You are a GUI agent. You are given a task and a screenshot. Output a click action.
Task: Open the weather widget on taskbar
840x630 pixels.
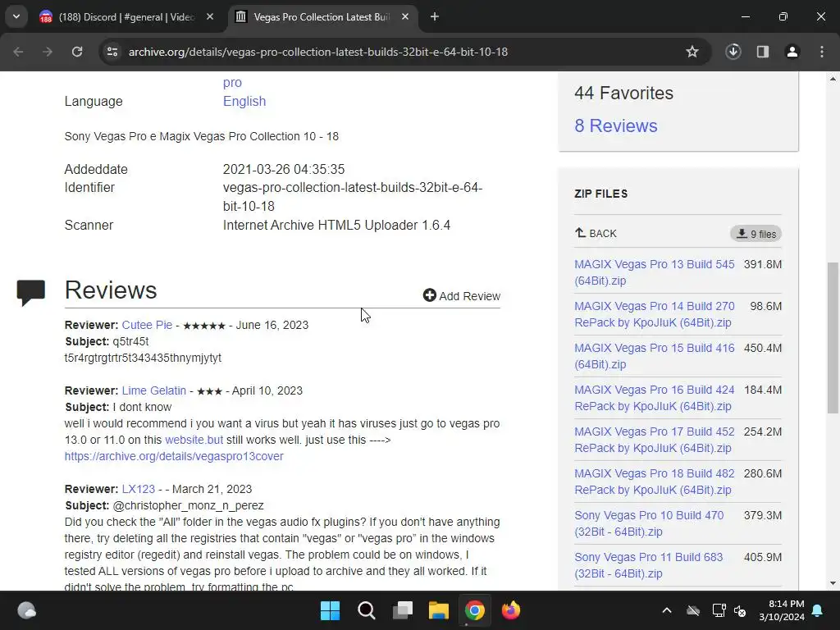[27, 610]
